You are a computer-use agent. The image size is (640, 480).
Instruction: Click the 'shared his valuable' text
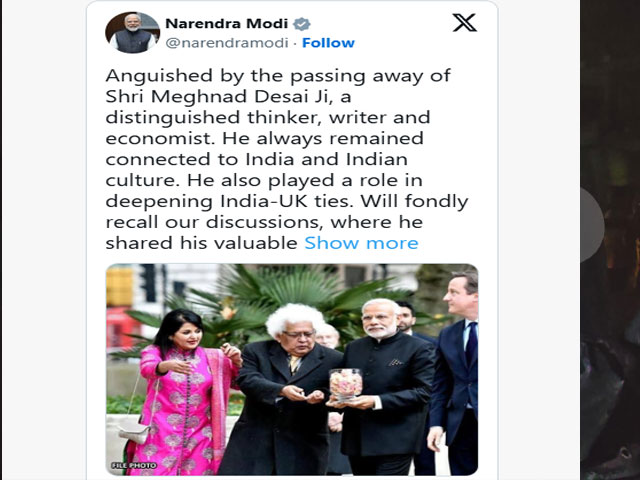(x=202, y=243)
